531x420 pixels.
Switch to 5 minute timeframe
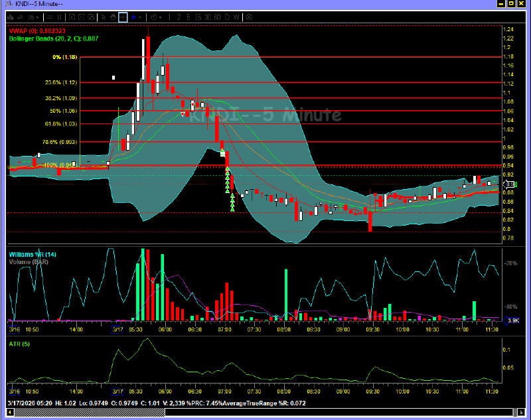(189, 17)
